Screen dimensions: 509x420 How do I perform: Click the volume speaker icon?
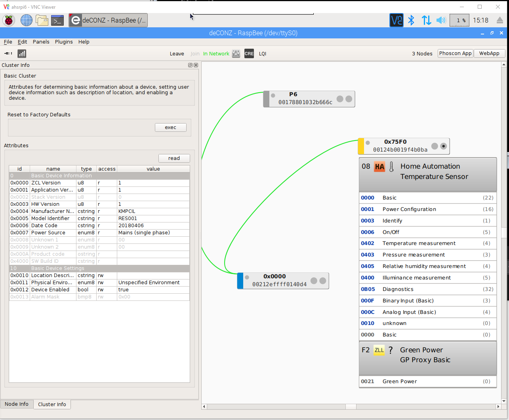pos(440,20)
